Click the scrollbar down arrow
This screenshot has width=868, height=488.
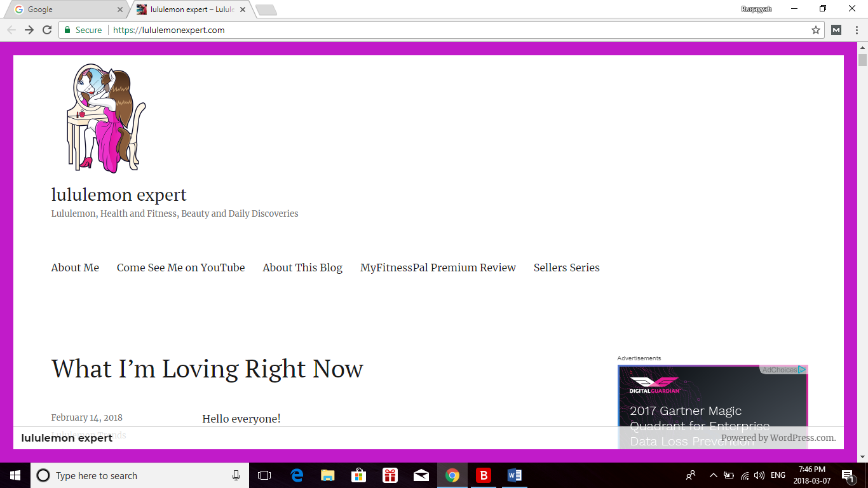tap(862, 457)
